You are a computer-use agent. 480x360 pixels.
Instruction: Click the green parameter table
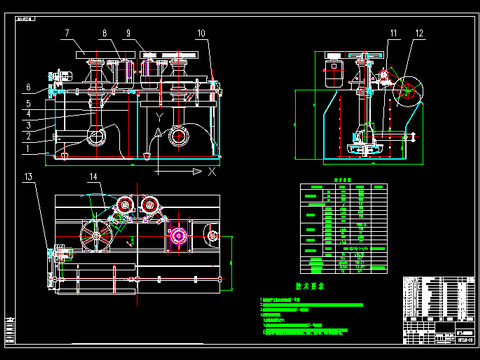(344, 228)
